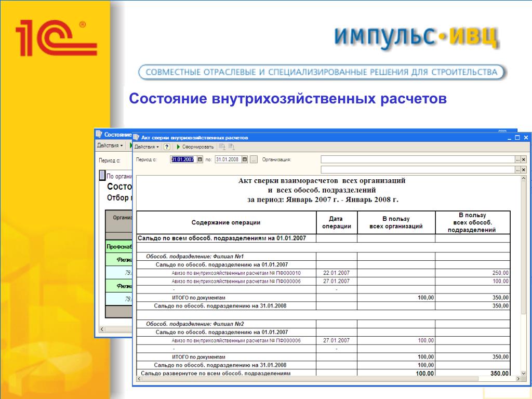Open calendar picker for start date 01.01.2007
This screenshot has width=532, height=399.
200,159
